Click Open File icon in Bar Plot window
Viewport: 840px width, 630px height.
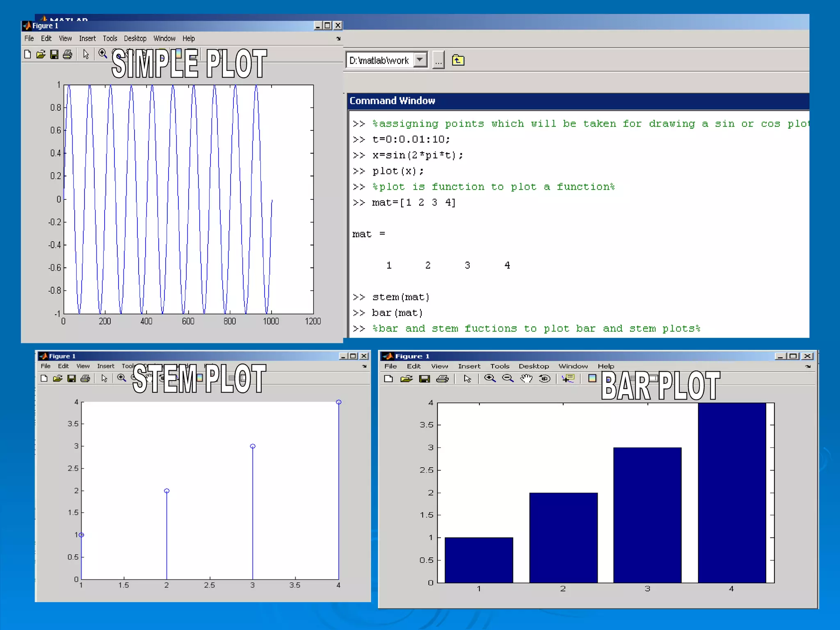[x=406, y=379]
